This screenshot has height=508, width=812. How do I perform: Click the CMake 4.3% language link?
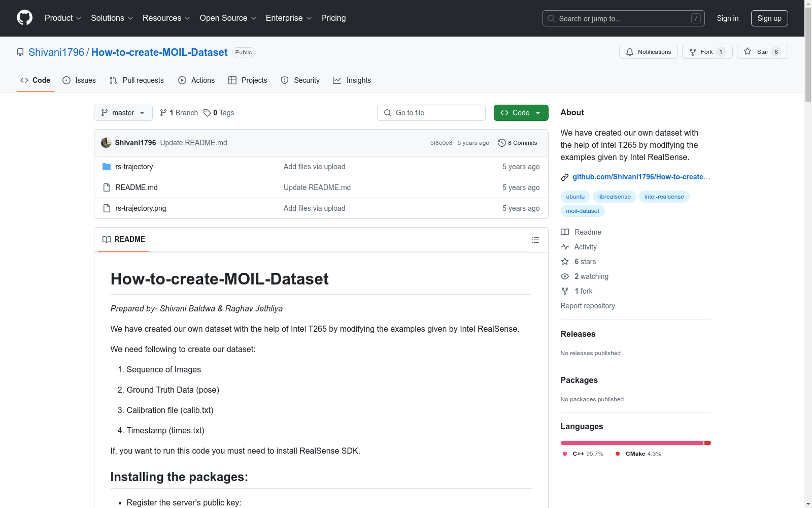pos(638,454)
